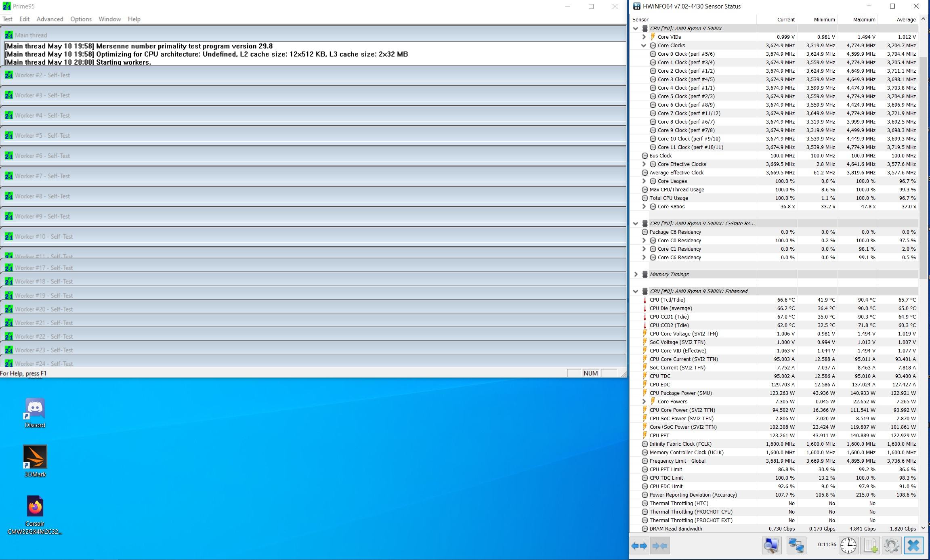Expand the Core Ratios row
Viewport: 930px width, 560px height.
pyautogui.click(x=644, y=207)
